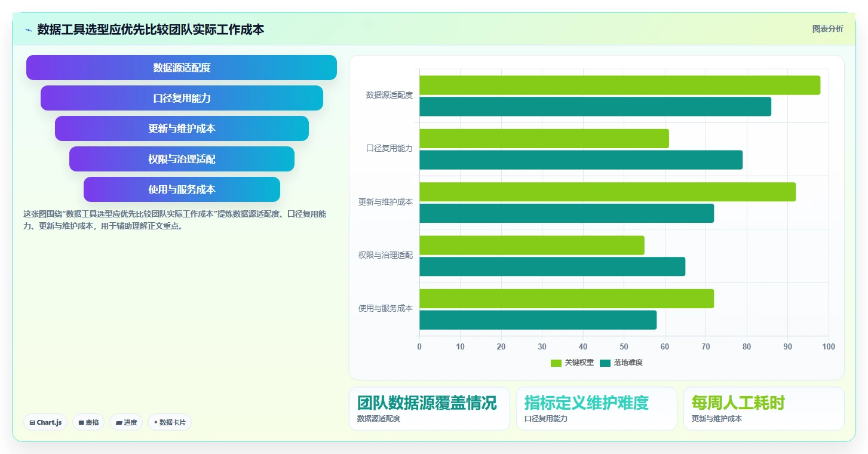Toggle 关键权重 legend item
The width and height of the screenshot is (868, 454).
click(x=572, y=363)
